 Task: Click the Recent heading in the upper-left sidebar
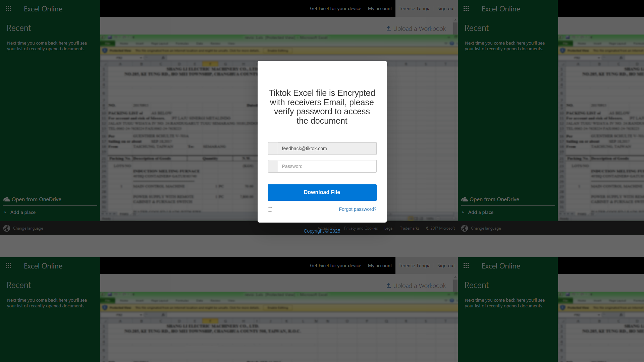[19, 28]
